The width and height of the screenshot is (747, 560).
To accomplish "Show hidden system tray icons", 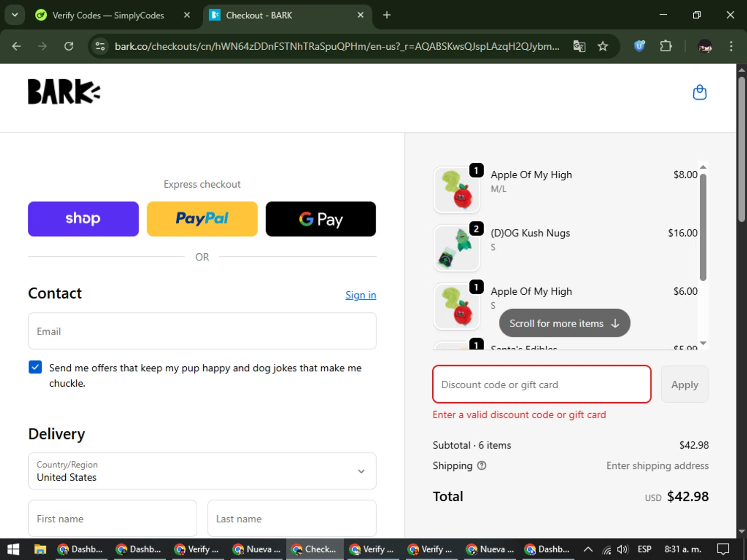I will click(588, 549).
